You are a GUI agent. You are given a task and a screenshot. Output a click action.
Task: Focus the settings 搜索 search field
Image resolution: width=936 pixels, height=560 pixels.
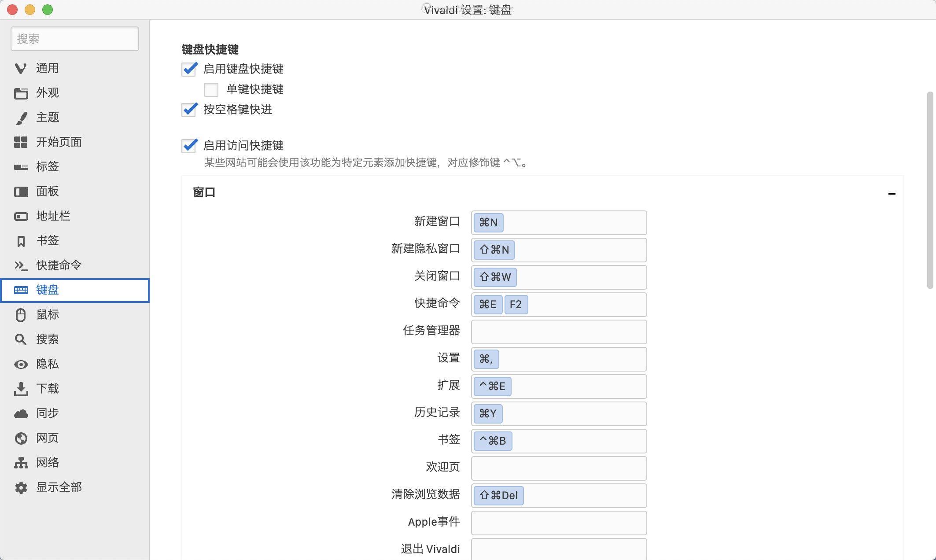75,39
